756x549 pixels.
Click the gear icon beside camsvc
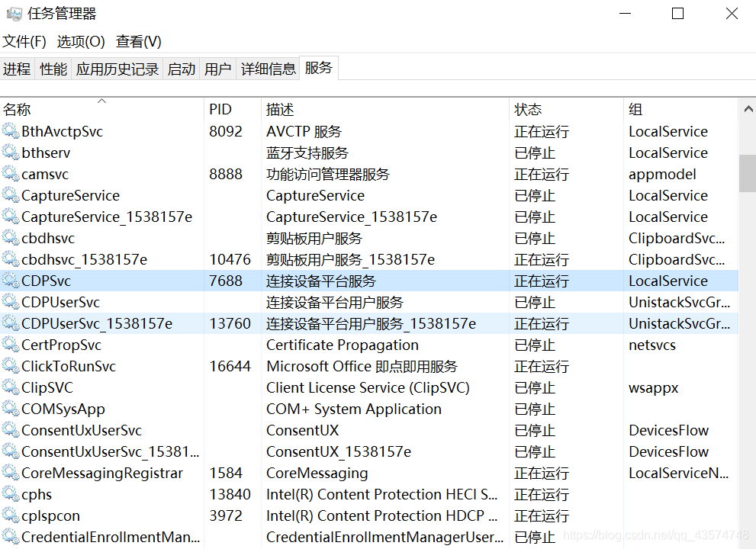click(10, 173)
